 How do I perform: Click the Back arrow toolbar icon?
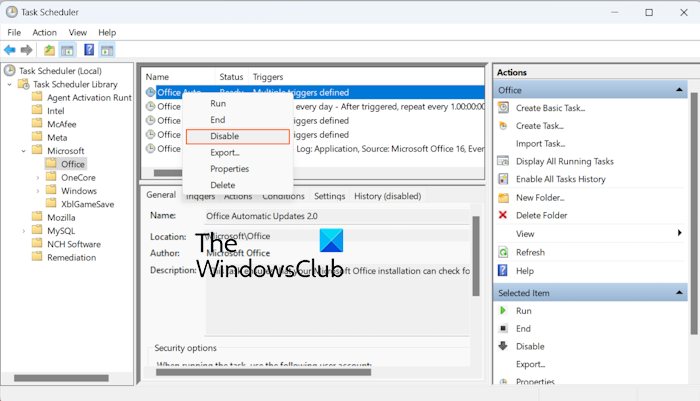pyautogui.click(x=10, y=50)
